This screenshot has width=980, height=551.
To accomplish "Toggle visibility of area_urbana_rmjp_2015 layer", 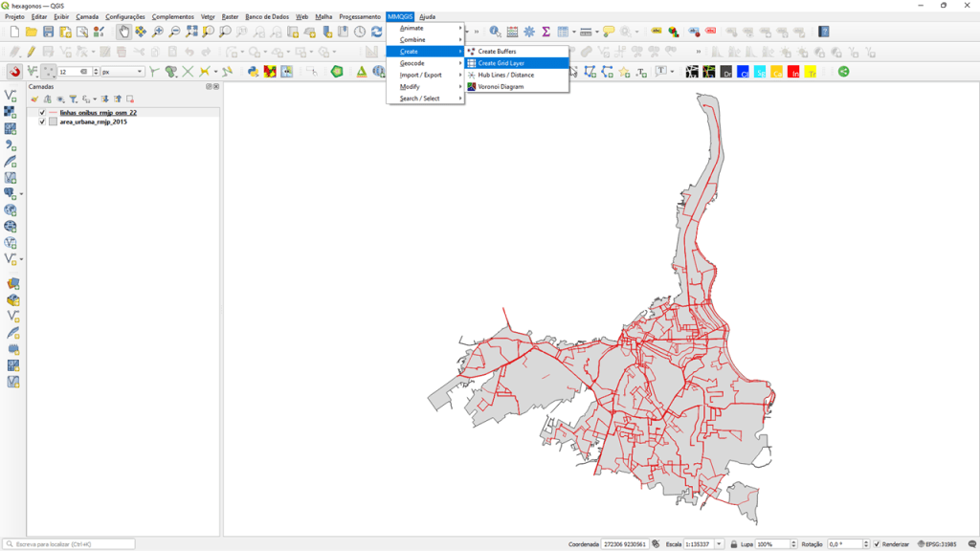I will click(42, 122).
